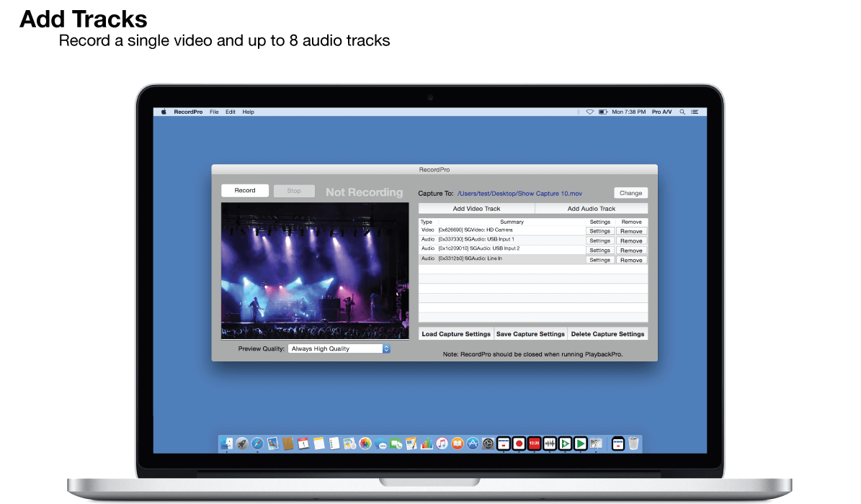Click Save Capture Settings

(530, 334)
